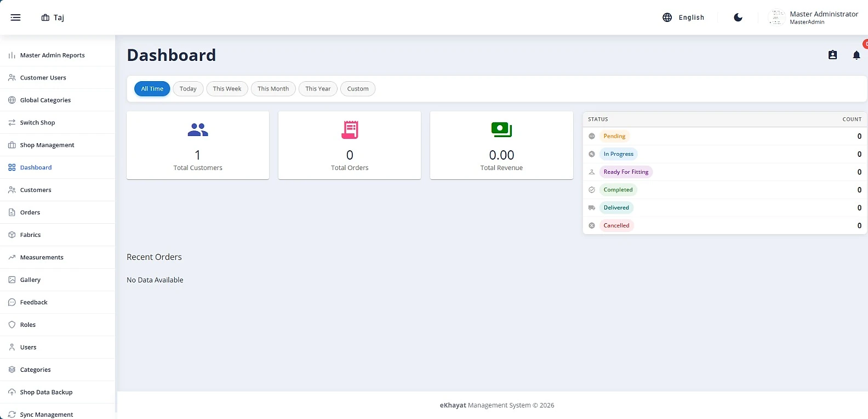Screen dimensions: 868x419
Task: Click the Completed check icon
Action: 592,190
